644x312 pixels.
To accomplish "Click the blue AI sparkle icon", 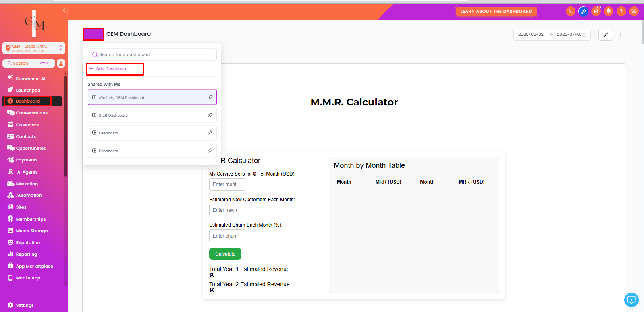I will (583, 11).
